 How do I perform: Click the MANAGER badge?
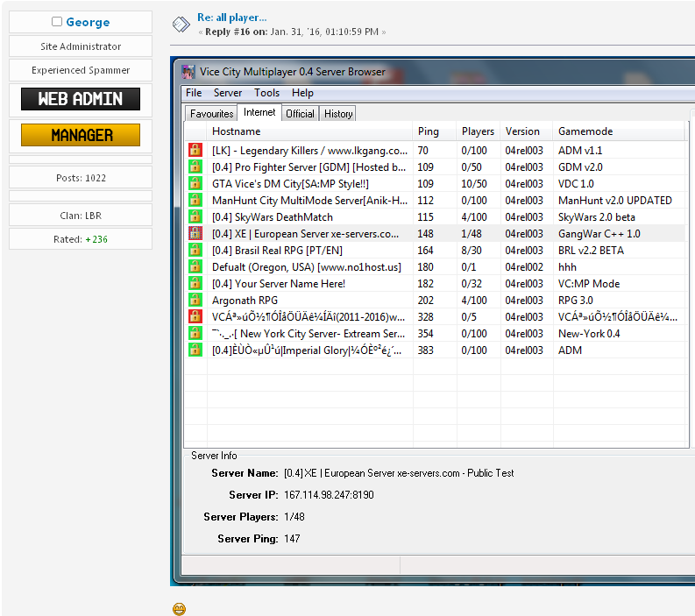(x=81, y=135)
